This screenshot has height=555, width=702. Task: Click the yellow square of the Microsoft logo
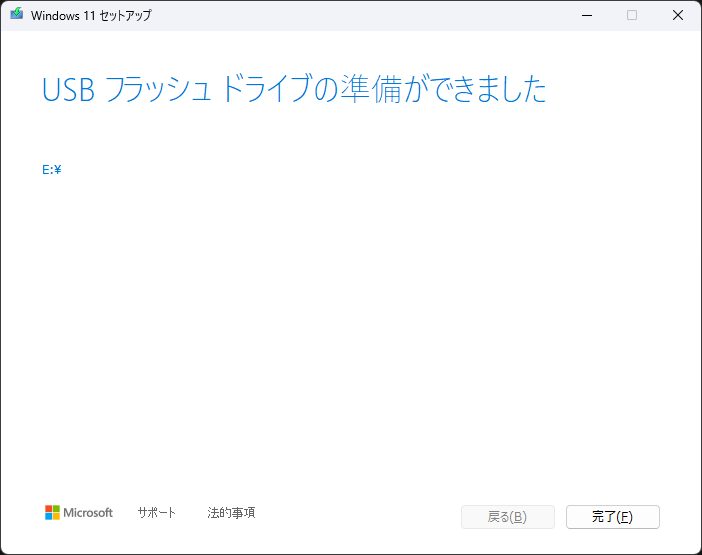57,517
